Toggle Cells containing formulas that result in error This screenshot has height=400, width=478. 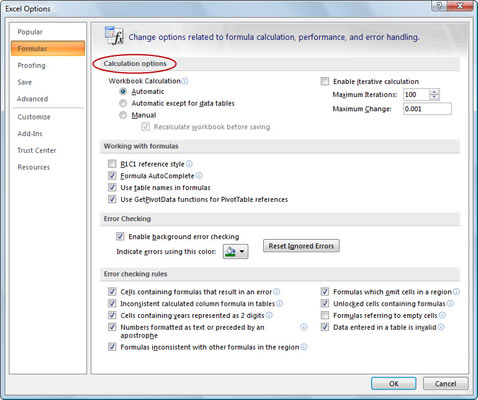click(x=112, y=292)
